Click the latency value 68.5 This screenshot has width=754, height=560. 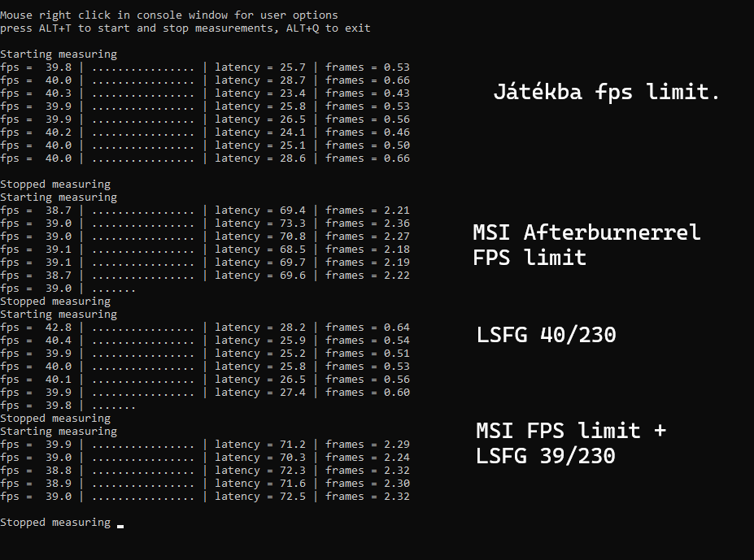pos(292,250)
